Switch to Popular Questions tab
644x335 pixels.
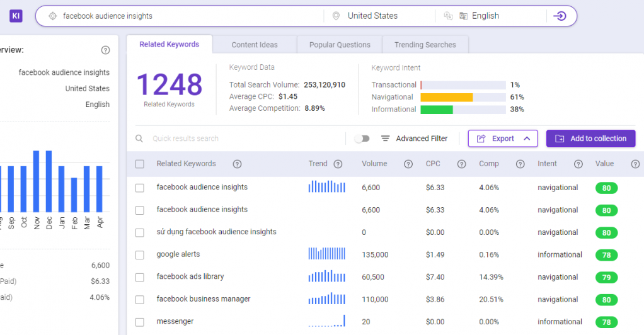pyautogui.click(x=340, y=45)
